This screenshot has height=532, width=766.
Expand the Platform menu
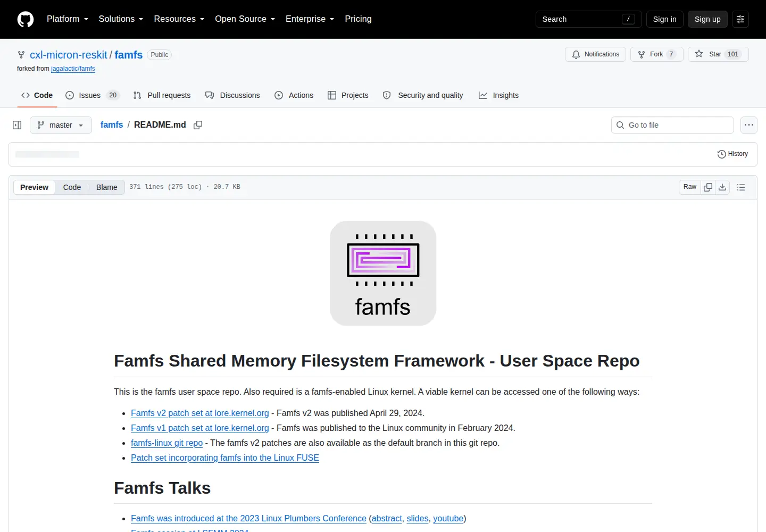pyautogui.click(x=68, y=19)
